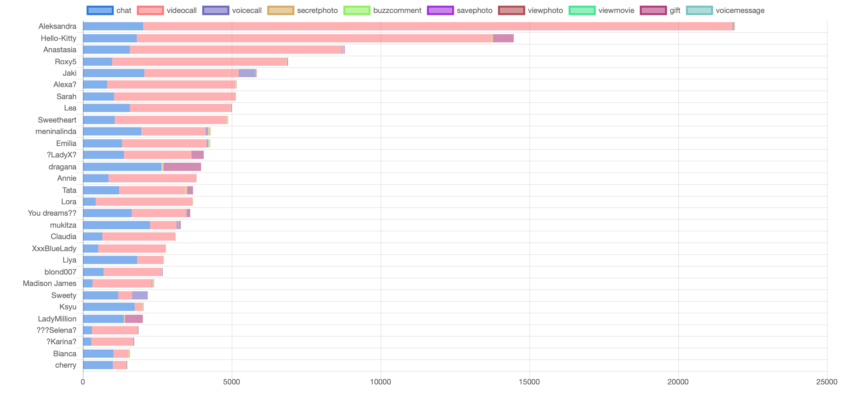The width and height of the screenshot is (868, 399).
Task: Click the '?Karina?' axis label
Action: click(x=62, y=342)
